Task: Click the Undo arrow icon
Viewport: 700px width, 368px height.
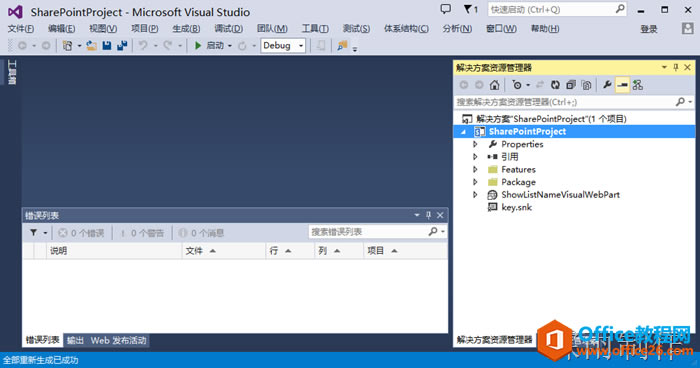Action: [143, 46]
